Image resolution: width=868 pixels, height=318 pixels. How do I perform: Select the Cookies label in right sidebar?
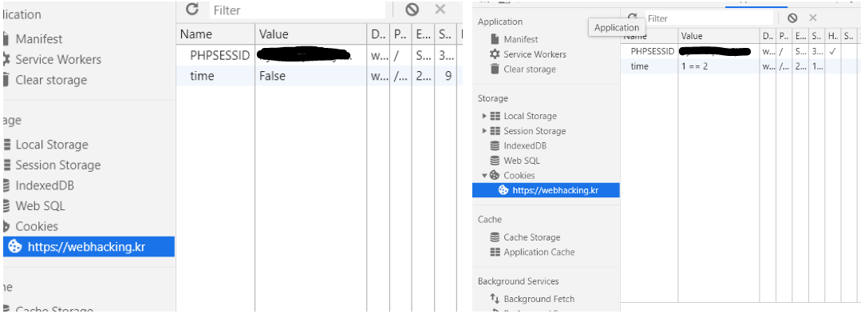(519, 176)
